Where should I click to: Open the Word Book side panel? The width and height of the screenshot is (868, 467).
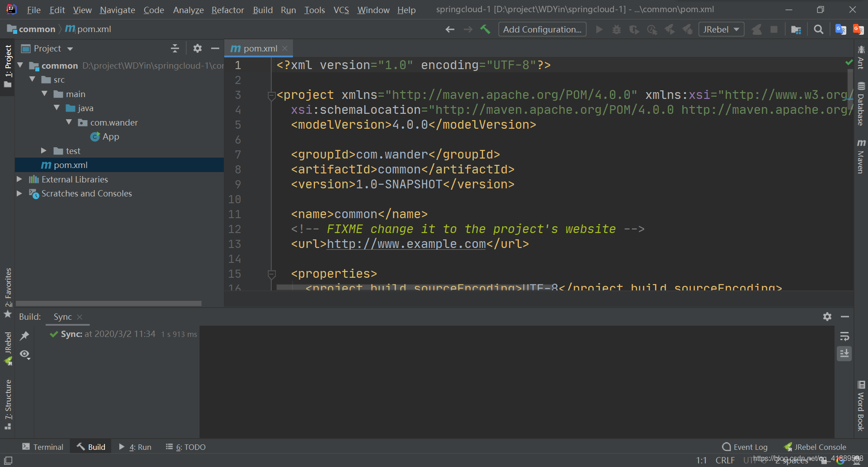861,406
